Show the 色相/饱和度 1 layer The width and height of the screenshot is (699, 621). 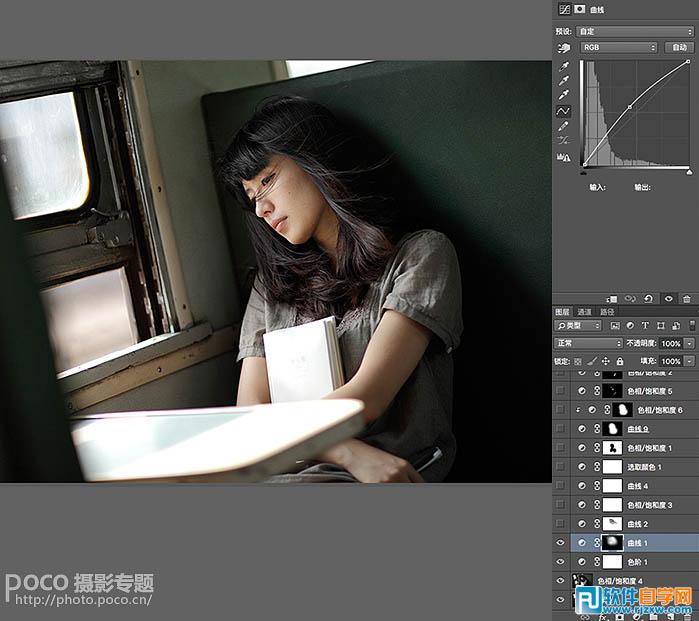(x=560, y=448)
